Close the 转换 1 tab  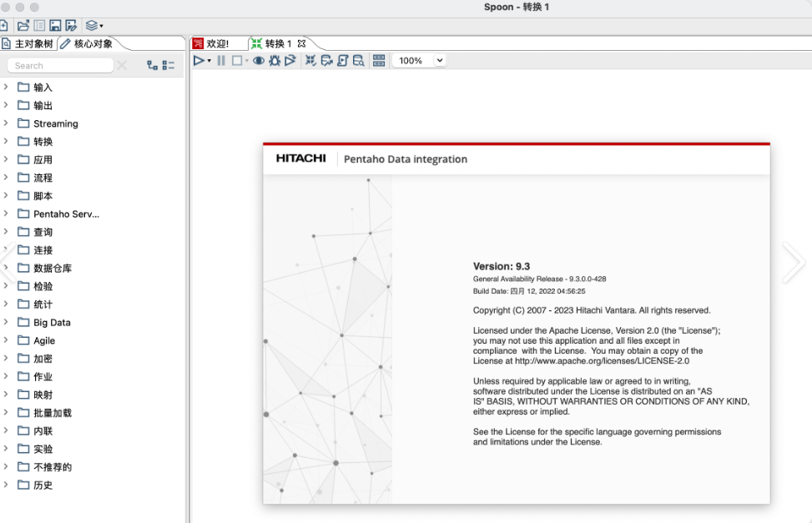point(301,43)
